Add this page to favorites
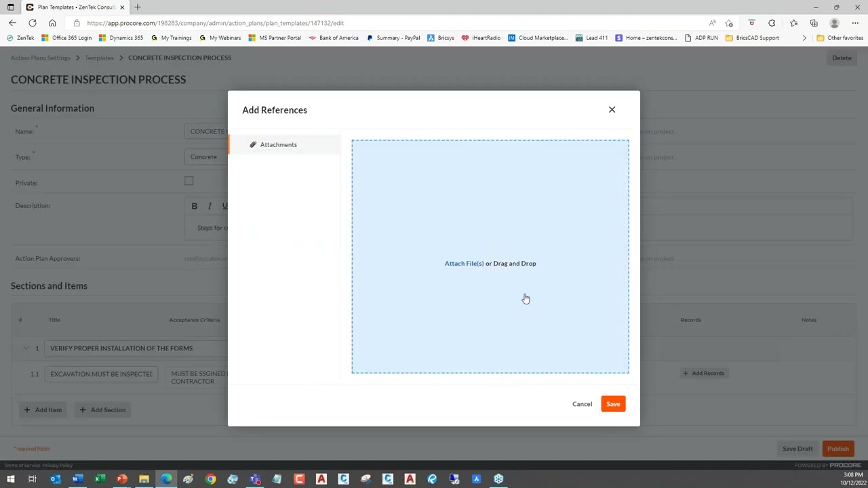Image resolution: width=868 pixels, height=488 pixels. tap(729, 23)
